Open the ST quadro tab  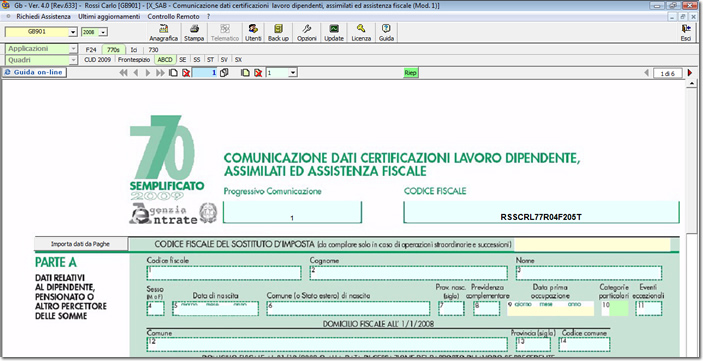coord(210,60)
